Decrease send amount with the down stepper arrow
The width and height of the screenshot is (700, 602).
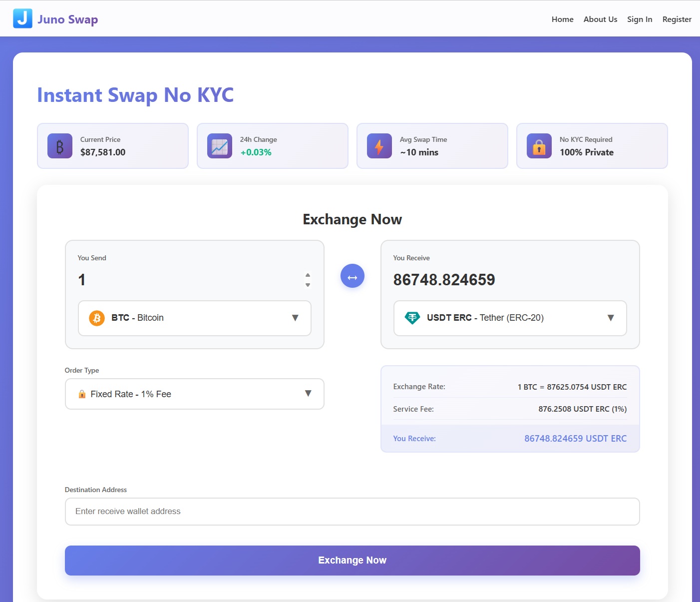pos(308,285)
